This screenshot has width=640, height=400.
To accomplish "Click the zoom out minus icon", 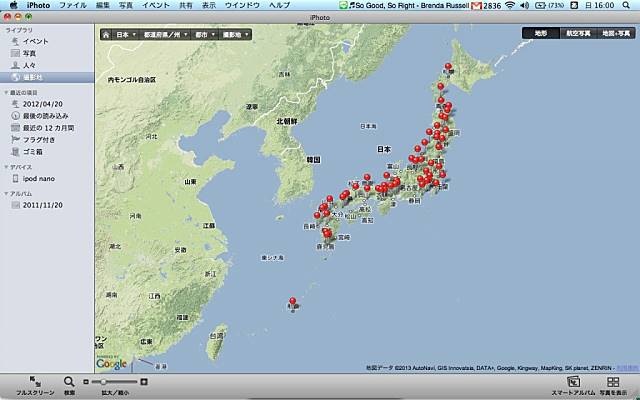I will tap(86, 382).
